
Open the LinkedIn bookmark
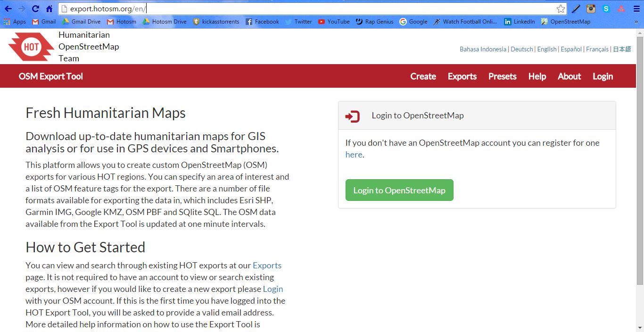coord(520,22)
